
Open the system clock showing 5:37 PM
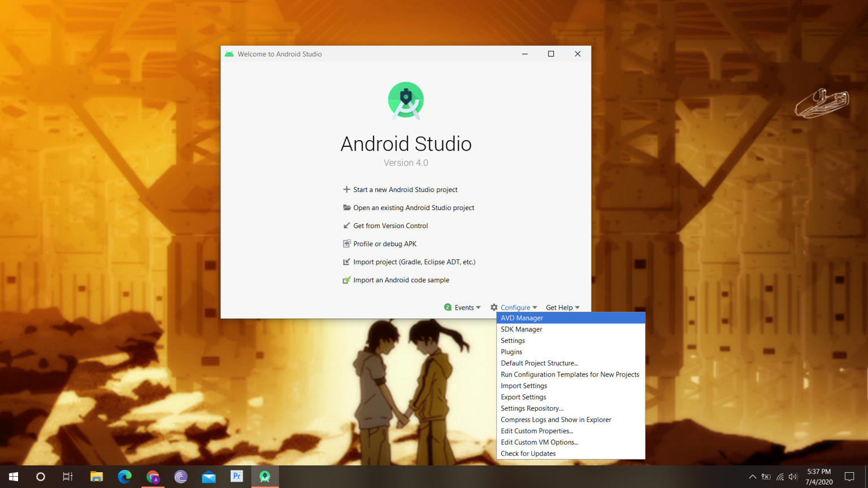point(818,477)
